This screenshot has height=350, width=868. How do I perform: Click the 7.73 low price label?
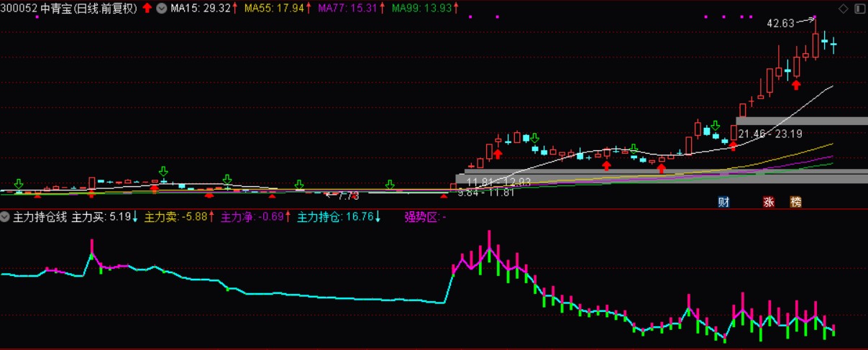pos(348,195)
